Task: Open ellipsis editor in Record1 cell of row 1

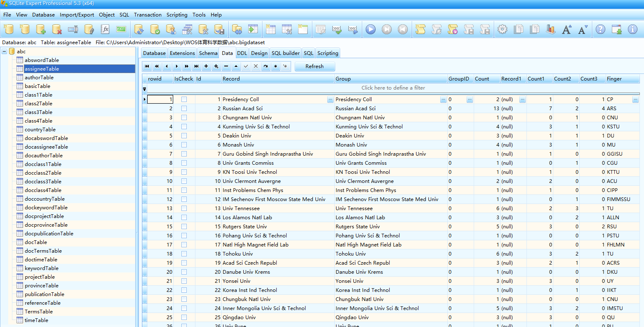Action: pos(522,100)
